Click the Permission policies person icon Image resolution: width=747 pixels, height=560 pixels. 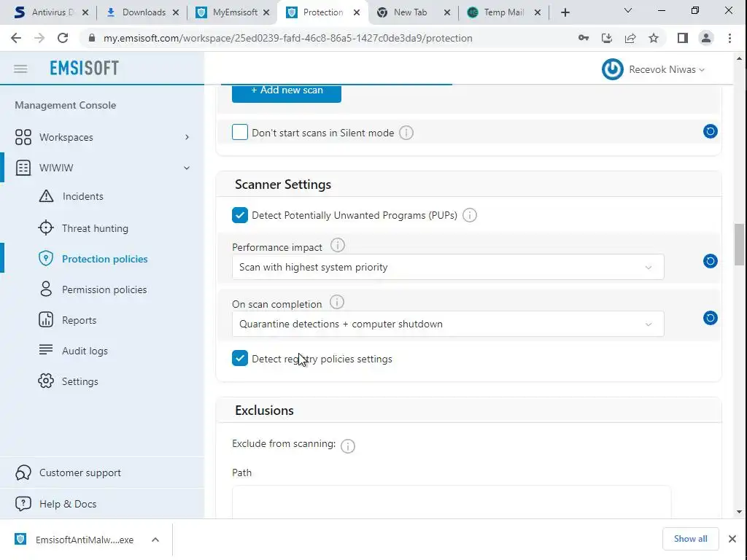pyautogui.click(x=46, y=289)
